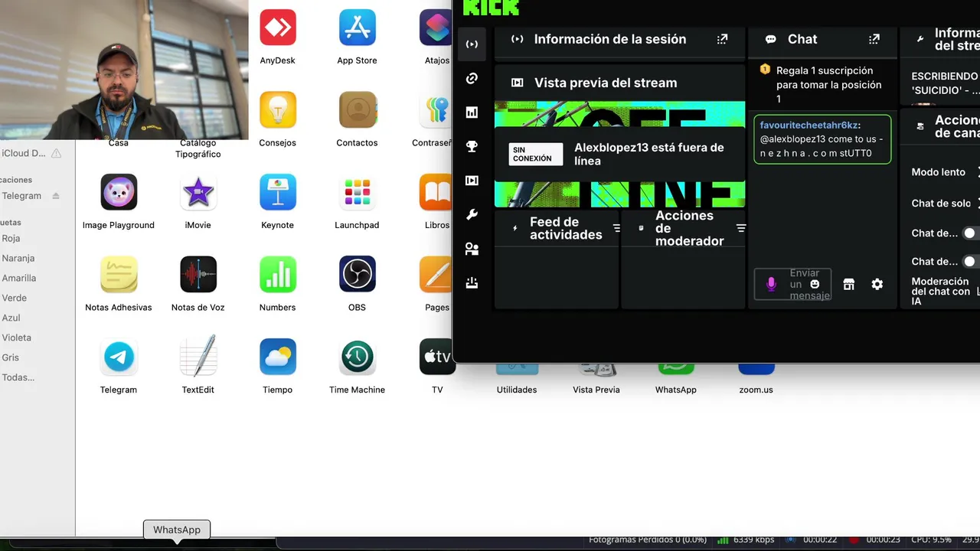Toggle the second 'Chat de...' switch
980x551 pixels.
coord(971,261)
